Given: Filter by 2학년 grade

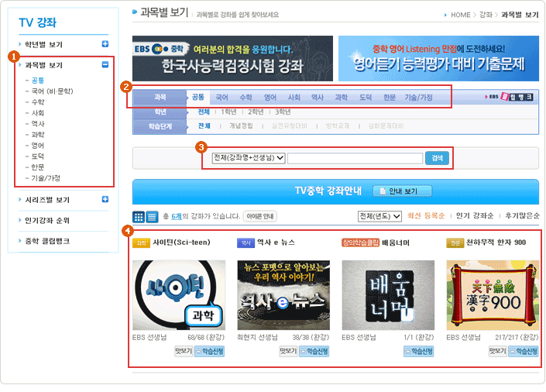Looking at the screenshot, I should pyautogui.click(x=256, y=112).
